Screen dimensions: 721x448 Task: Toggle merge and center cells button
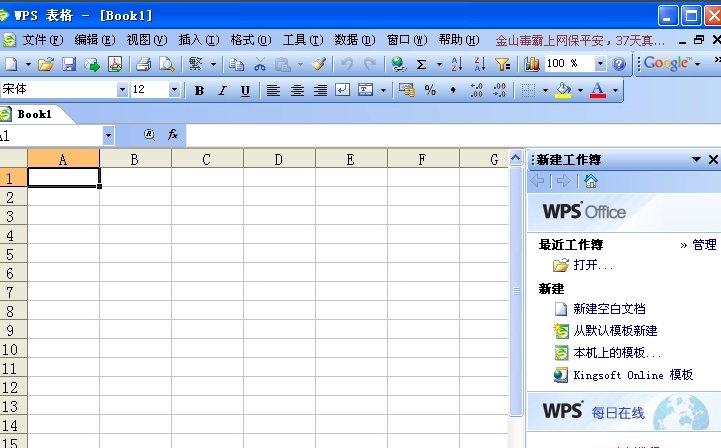(366, 90)
